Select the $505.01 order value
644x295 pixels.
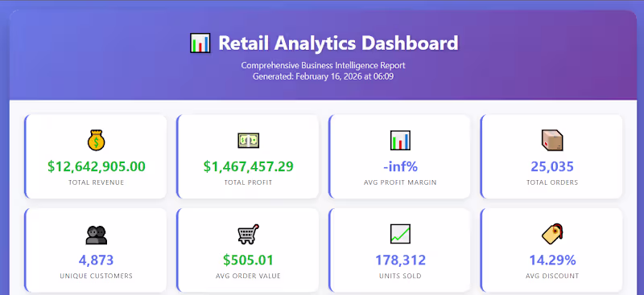(x=248, y=260)
